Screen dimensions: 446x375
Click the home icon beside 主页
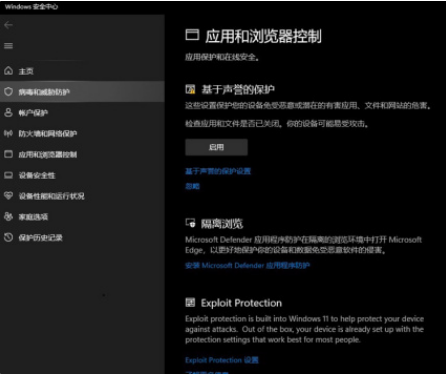[8, 71]
